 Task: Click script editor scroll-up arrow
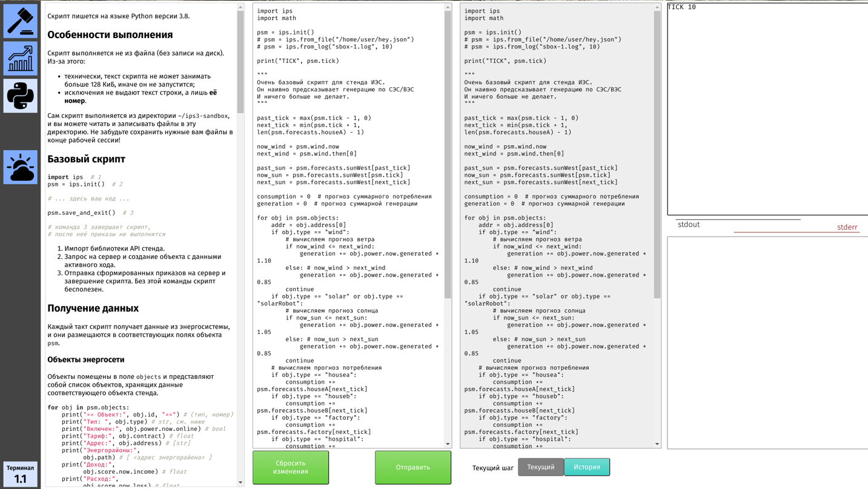pyautogui.click(x=448, y=8)
